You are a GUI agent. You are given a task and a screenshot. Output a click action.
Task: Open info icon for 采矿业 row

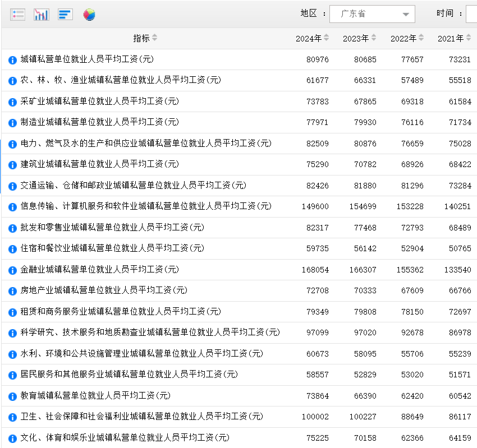(x=12, y=102)
